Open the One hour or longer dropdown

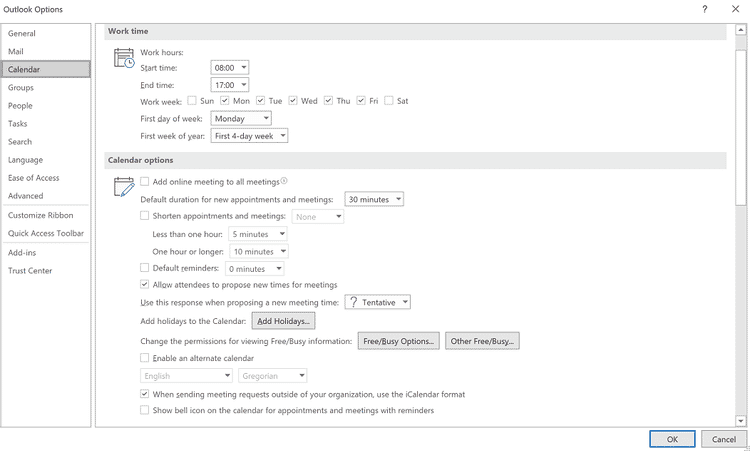click(x=259, y=251)
